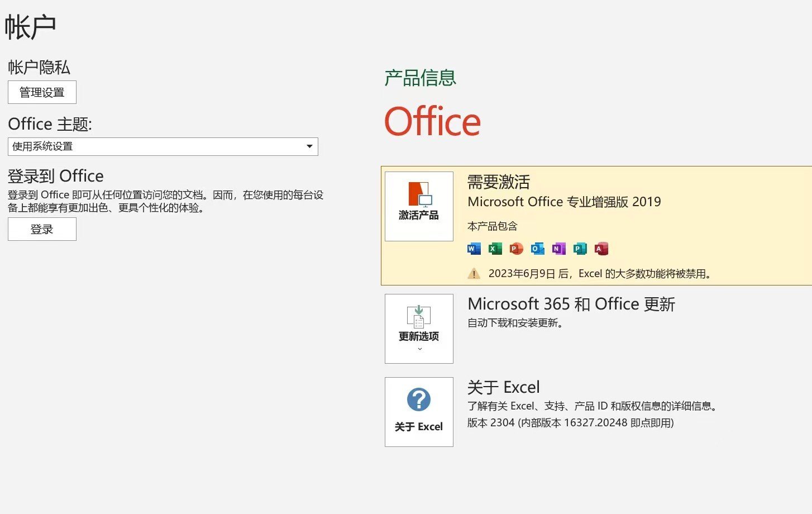Select the OneNote app icon

pyautogui.click(x=558, y=248)
